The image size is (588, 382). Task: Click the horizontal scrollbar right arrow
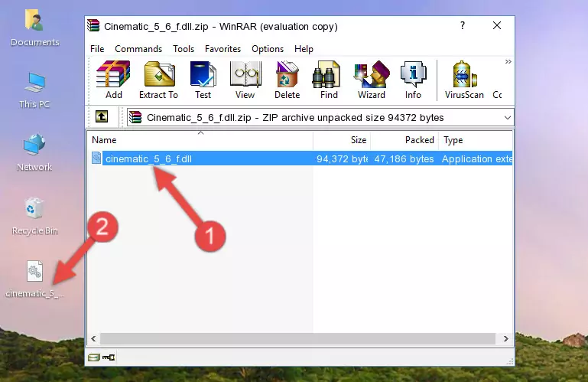click(x=506, y=339)
